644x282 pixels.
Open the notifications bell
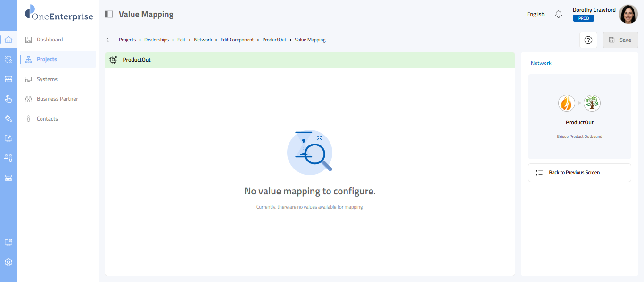pyautogui.click(x=559, y=14)
